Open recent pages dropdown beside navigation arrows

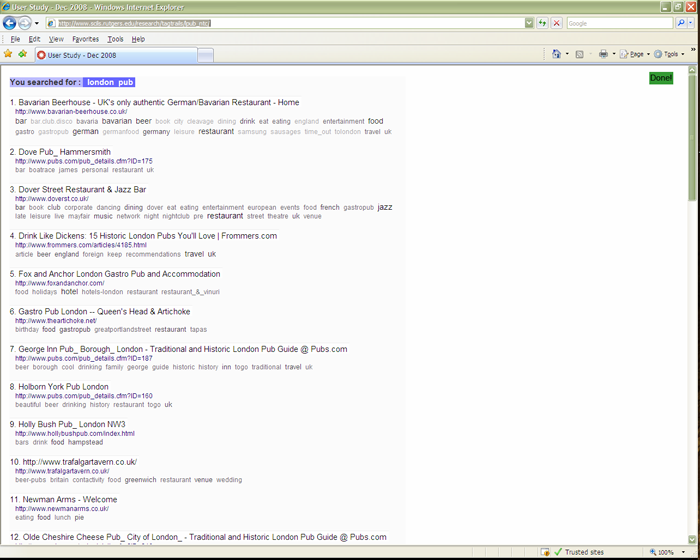click(x=37, y=23)
